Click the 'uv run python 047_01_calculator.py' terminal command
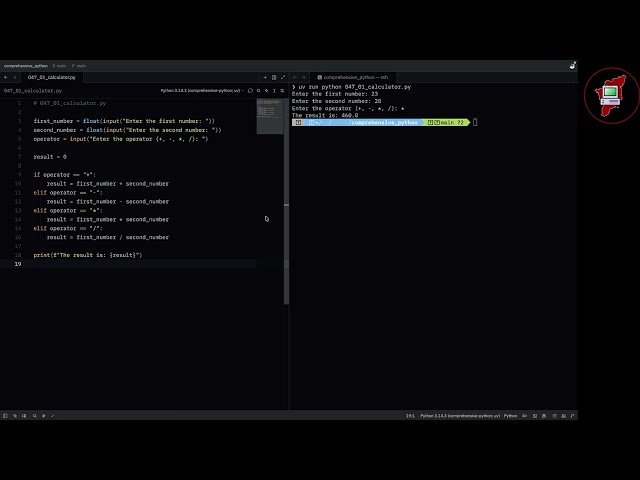Screen dimensions: 640x480 point(355,87)
